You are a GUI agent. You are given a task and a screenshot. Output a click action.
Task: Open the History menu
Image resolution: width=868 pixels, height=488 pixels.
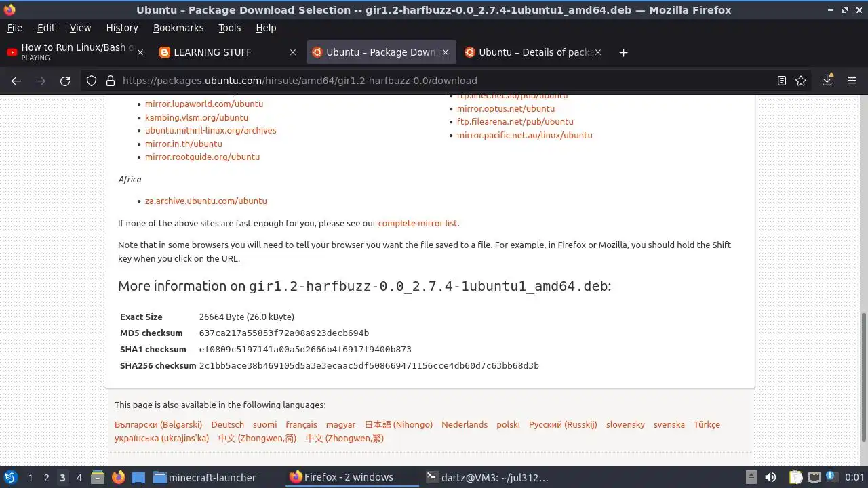coord(122,28)
